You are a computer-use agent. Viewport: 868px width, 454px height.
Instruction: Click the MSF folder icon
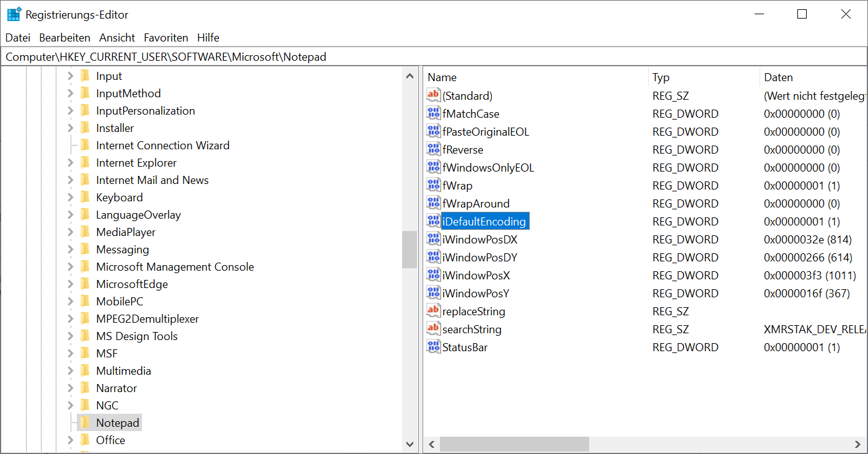pos(85,353)
